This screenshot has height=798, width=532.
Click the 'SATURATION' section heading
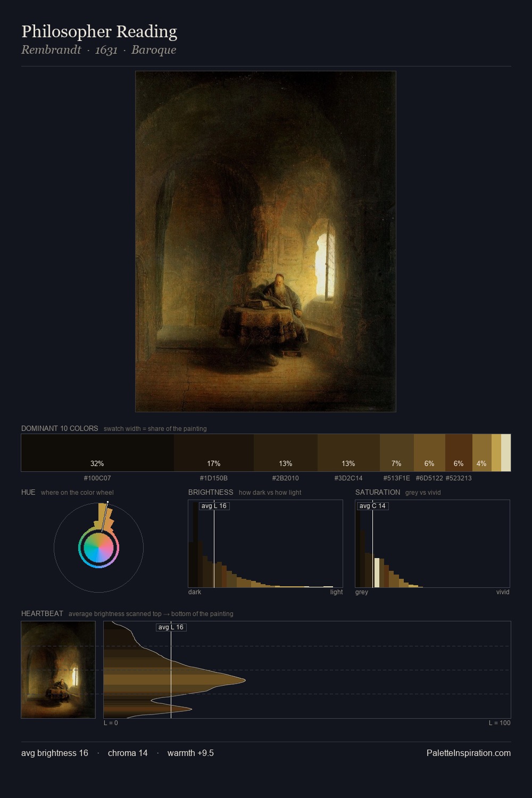(378, 492)
